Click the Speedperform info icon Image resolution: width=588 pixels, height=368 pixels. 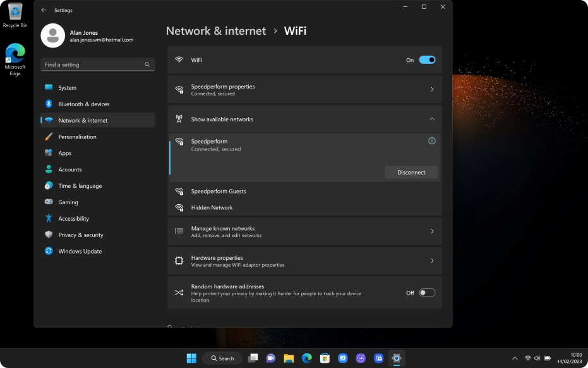[432, 141]
